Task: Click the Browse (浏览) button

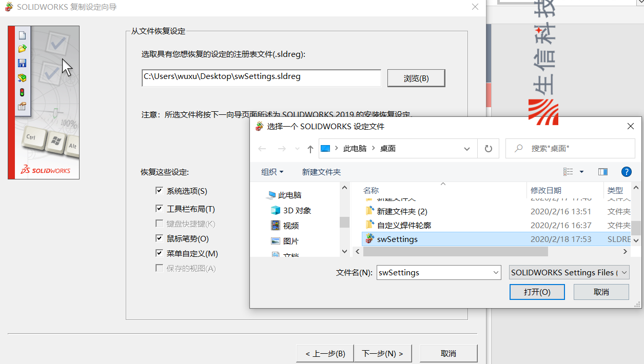Action: (x=416, y=78)
